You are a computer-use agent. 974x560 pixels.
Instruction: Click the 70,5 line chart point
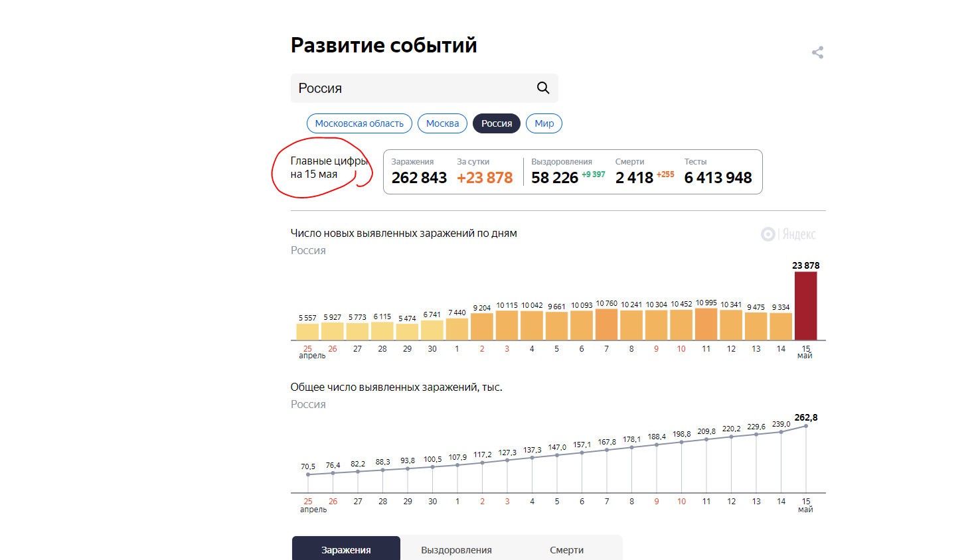308,474
